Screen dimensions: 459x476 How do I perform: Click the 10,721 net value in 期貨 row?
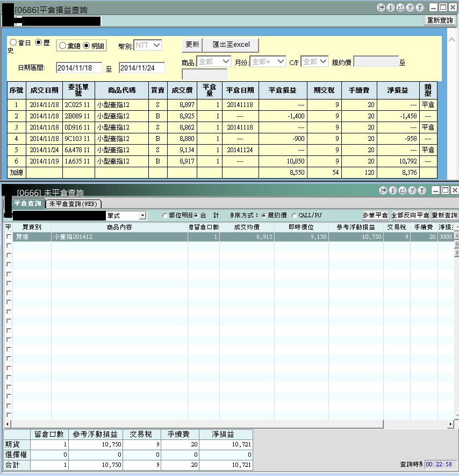[x=226, y=444]
